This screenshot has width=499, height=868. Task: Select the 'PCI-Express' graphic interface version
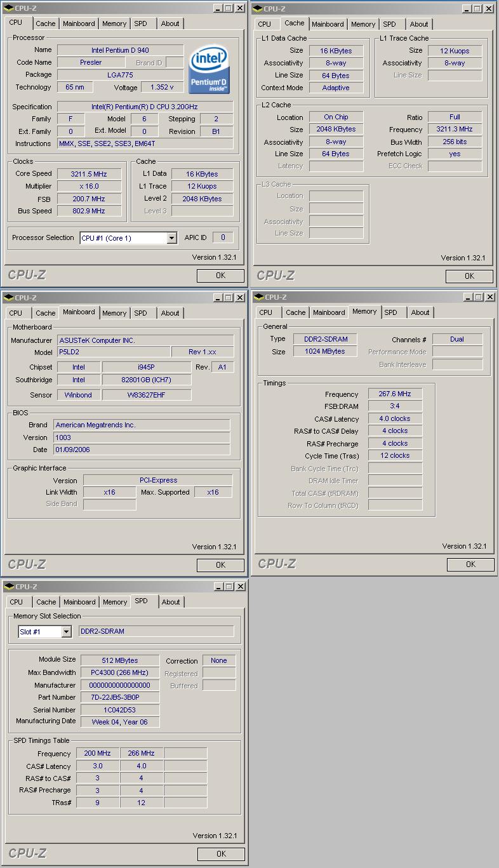(158, 480)
